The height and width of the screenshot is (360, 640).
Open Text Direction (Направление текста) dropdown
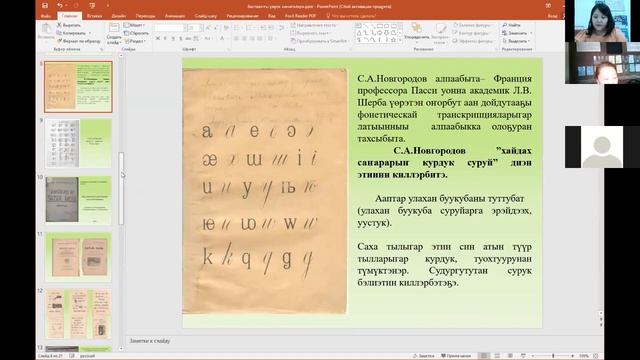tap(314, 25)
